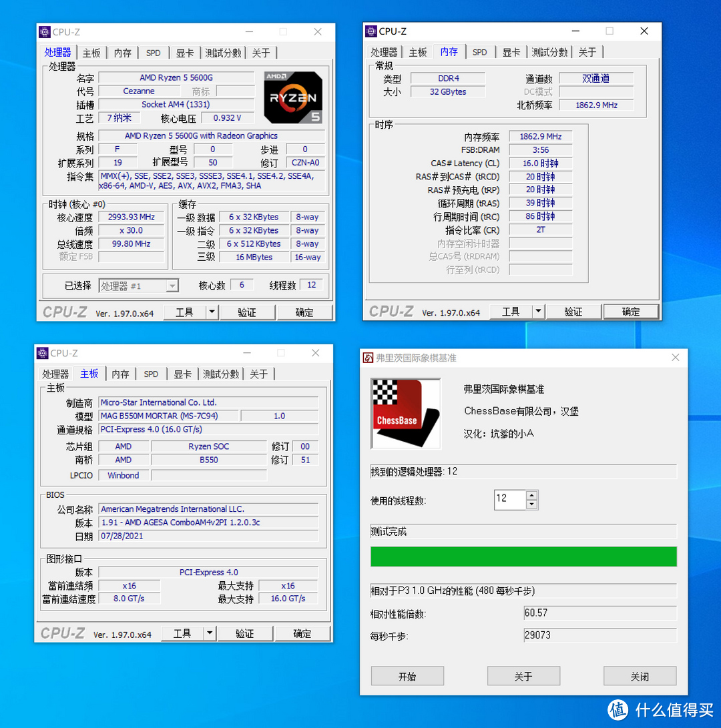Viewport: 721px width, 728px height.
Task: Click the 16.0 时钟 CAS latency value
Action: coord(541,163)
